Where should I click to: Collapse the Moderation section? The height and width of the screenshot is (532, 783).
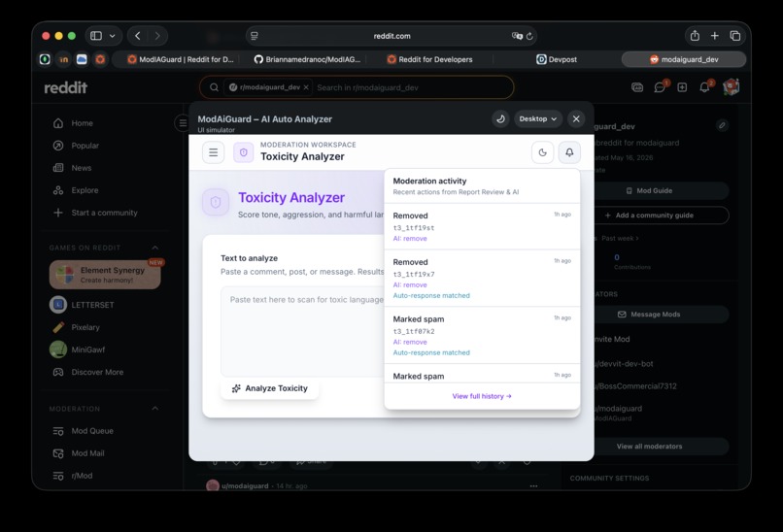pyautogui.click(x=155, y=409)
